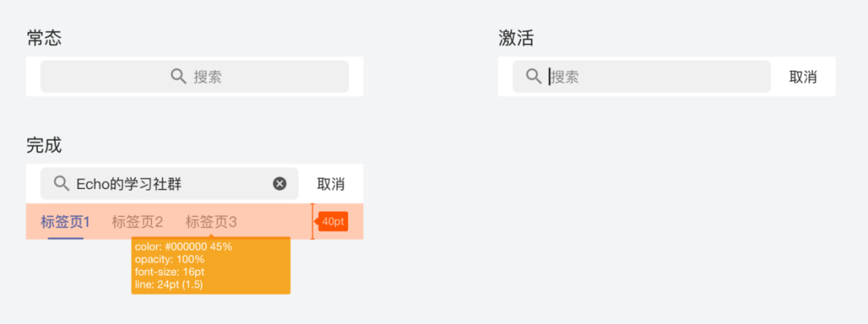Click the 常态 section heading

(x=43, y=38)
